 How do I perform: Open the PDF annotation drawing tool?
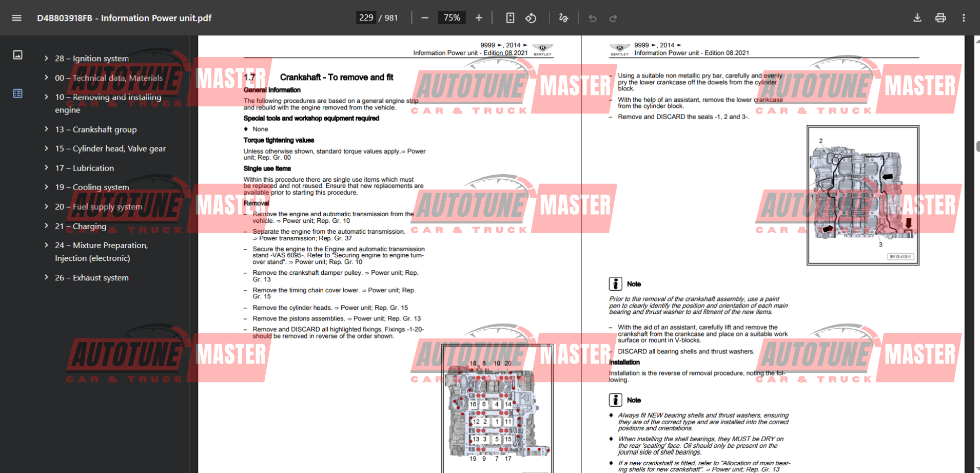click(563, 17)
